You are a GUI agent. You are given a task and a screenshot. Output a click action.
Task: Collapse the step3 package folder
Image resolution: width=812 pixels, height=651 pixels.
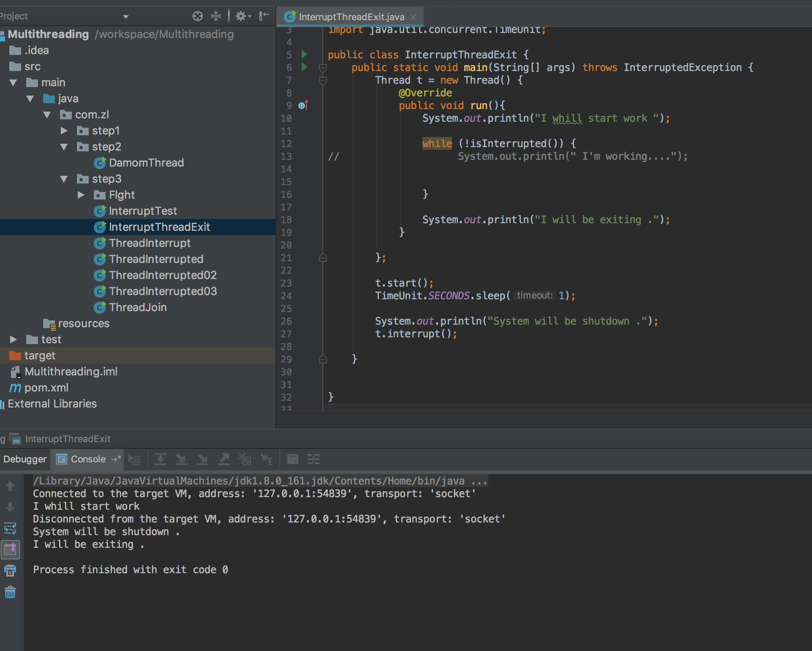[64, 179]
